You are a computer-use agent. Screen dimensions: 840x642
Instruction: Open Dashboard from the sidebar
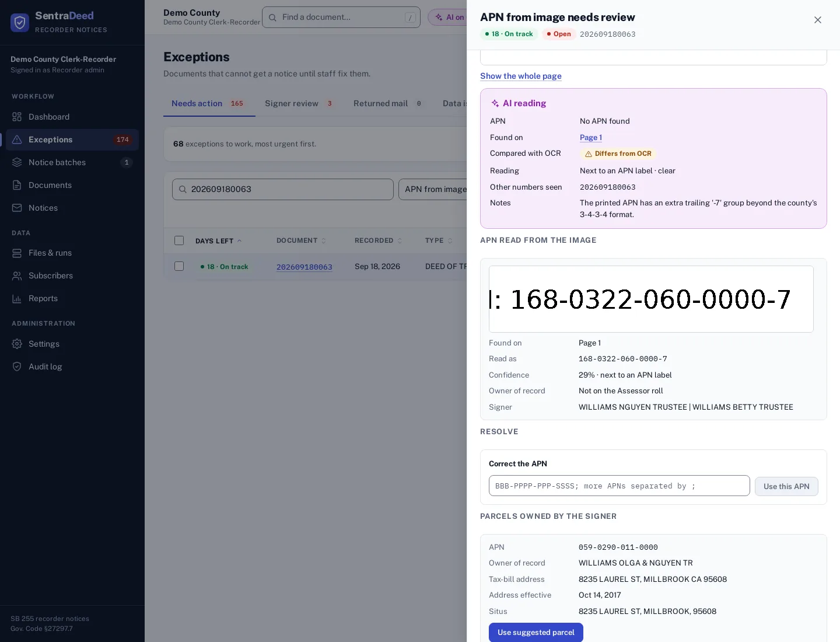pyautogui.click(x=72, y=117)
